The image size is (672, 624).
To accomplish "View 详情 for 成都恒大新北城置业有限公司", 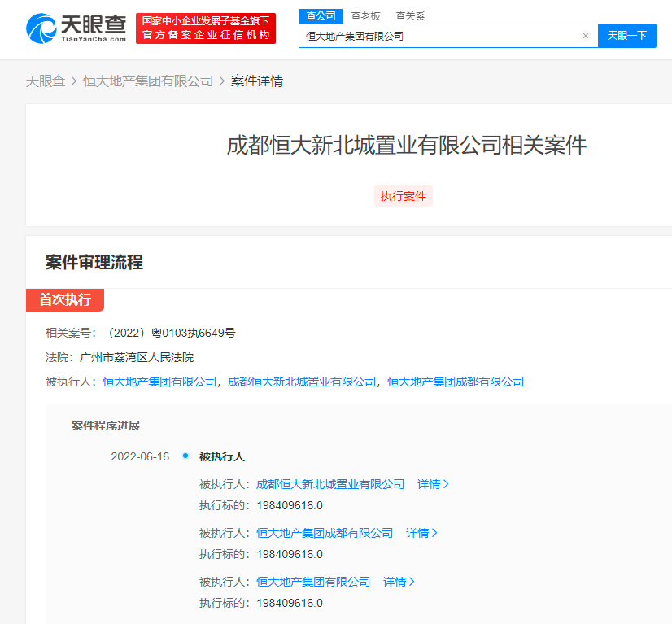I will (x=433, y=484).
